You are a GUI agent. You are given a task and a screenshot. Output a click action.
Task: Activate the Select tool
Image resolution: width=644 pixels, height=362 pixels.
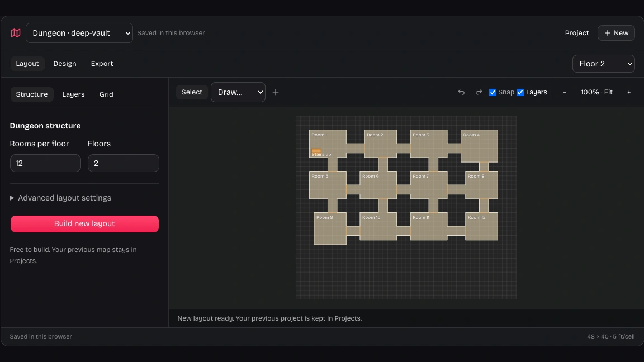click(x=192, y=92)
